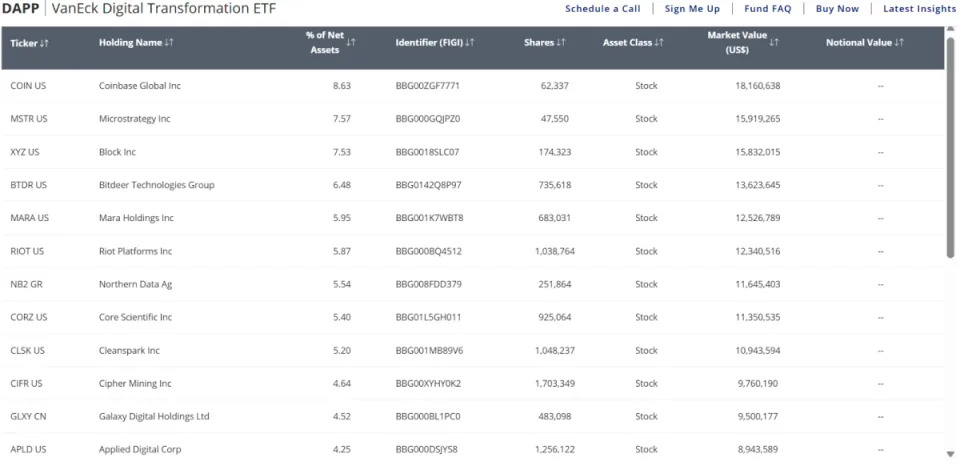Click Bitdeer Technologies Group holding name

click(157, 185)
